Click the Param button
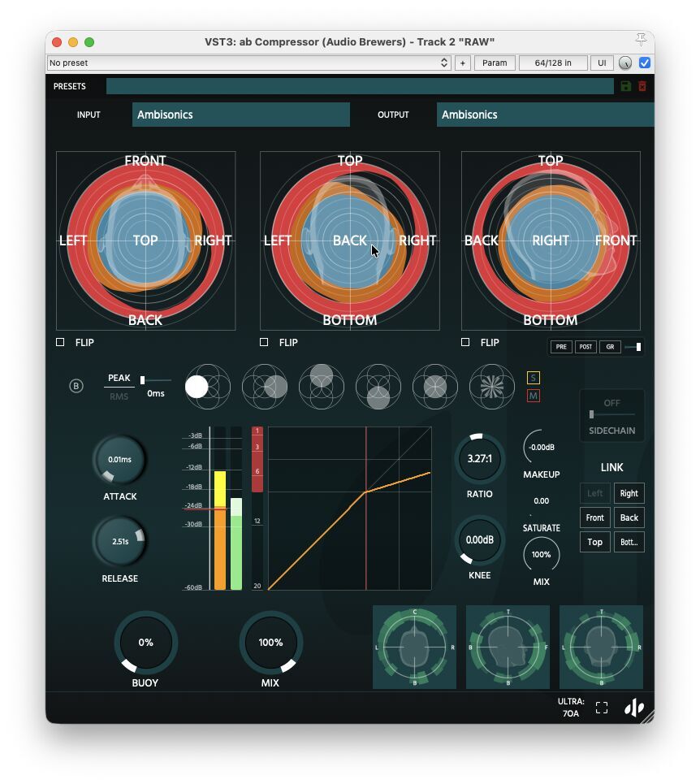The image size is (700, 784). pyautogui.click(x=495, y=63)
